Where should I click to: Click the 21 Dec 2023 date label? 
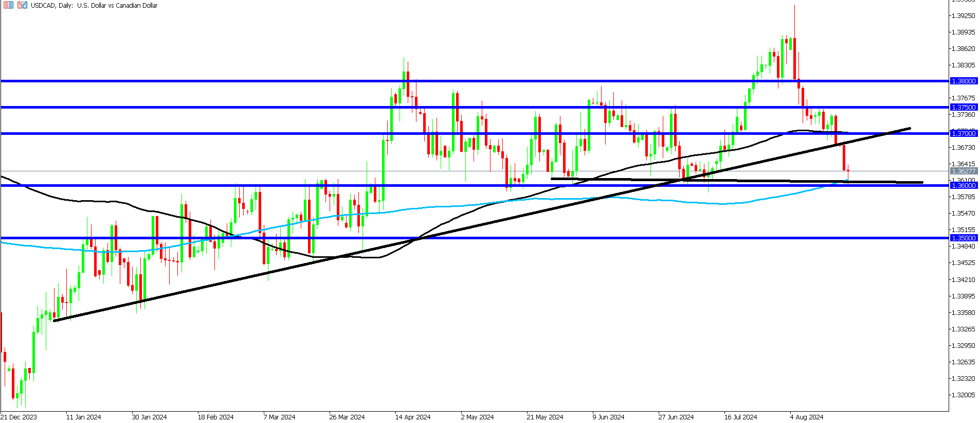(19, 417)
